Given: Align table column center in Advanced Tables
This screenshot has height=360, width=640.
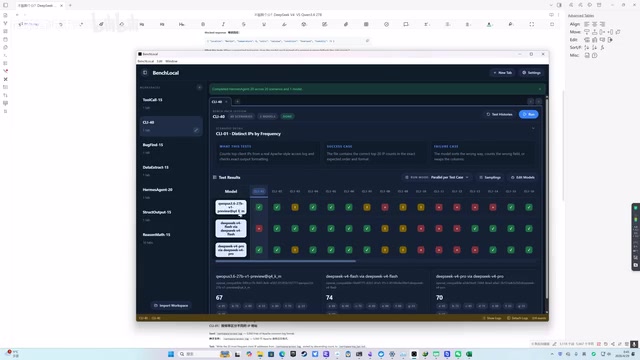Looking at the screenshot, I should coord(594,24).
